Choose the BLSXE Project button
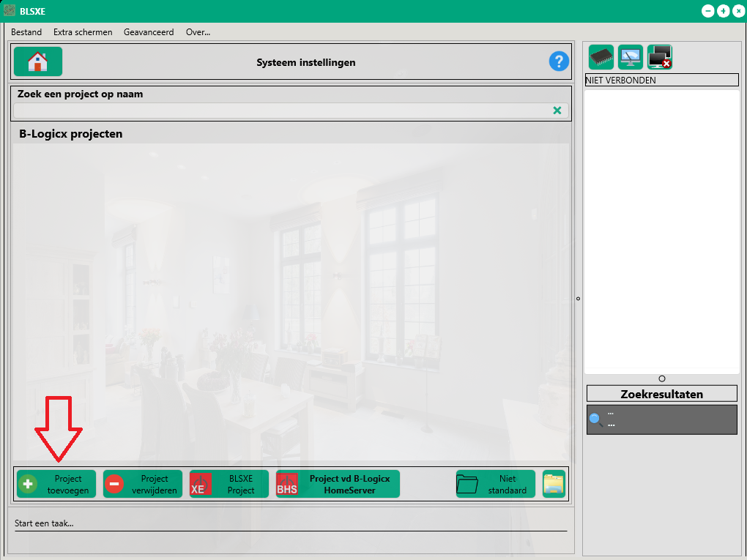The height and width of the screenshot is (560, 747). click(x=229, y=485)
